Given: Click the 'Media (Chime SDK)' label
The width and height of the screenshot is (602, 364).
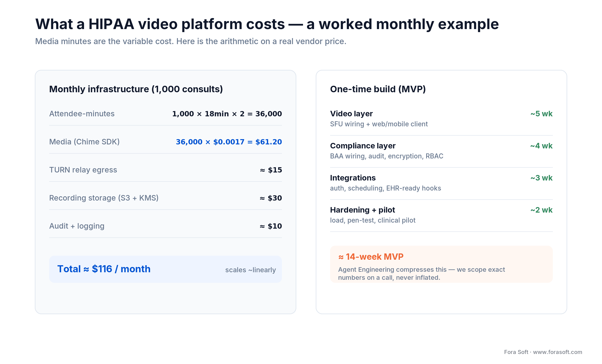Looking at the screenshot, I should pos(84,142).
